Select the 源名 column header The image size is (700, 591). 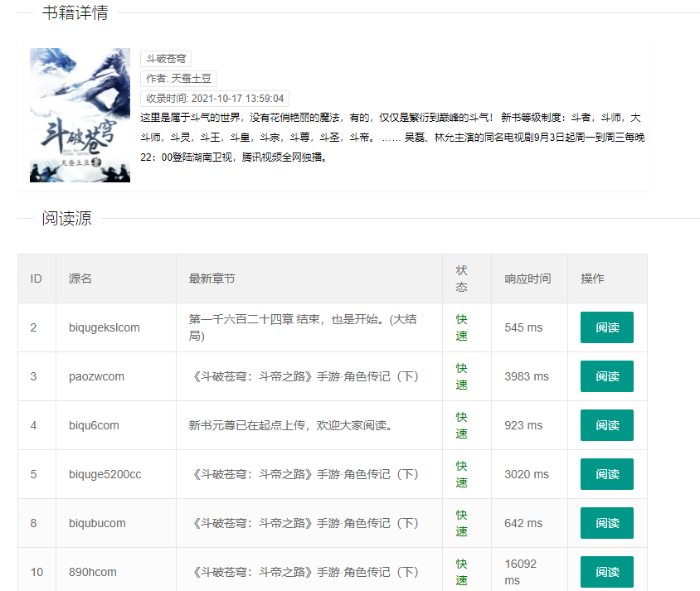[80, 279]
